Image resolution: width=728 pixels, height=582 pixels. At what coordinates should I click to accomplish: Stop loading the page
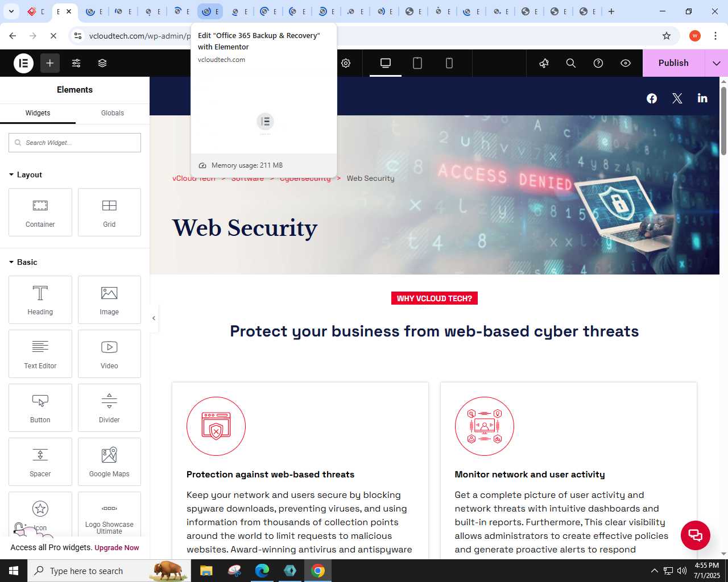53,36
